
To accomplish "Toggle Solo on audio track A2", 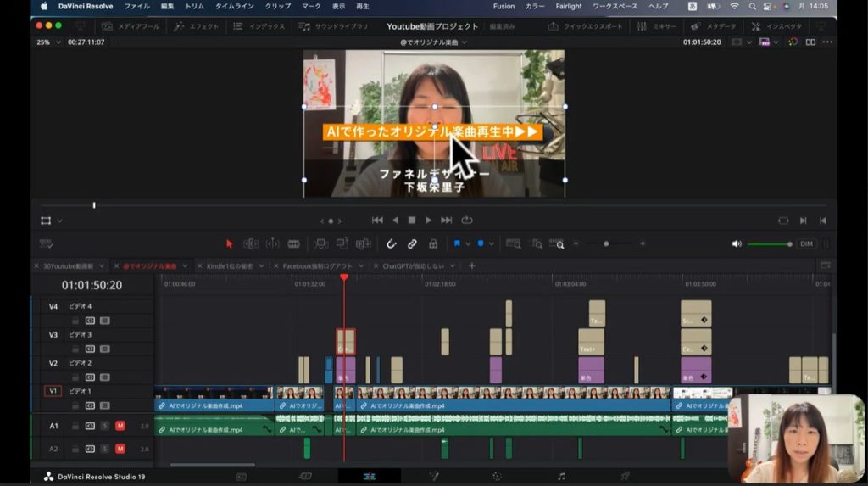I will tap(105, 449).
